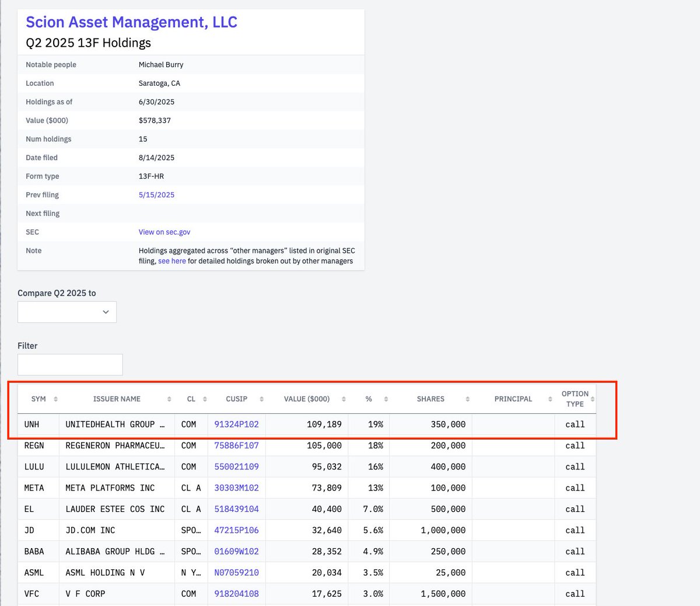Open CUSIP 918204108 link for V F Corp
700x606 pixels.
click(x=236, y=594)
